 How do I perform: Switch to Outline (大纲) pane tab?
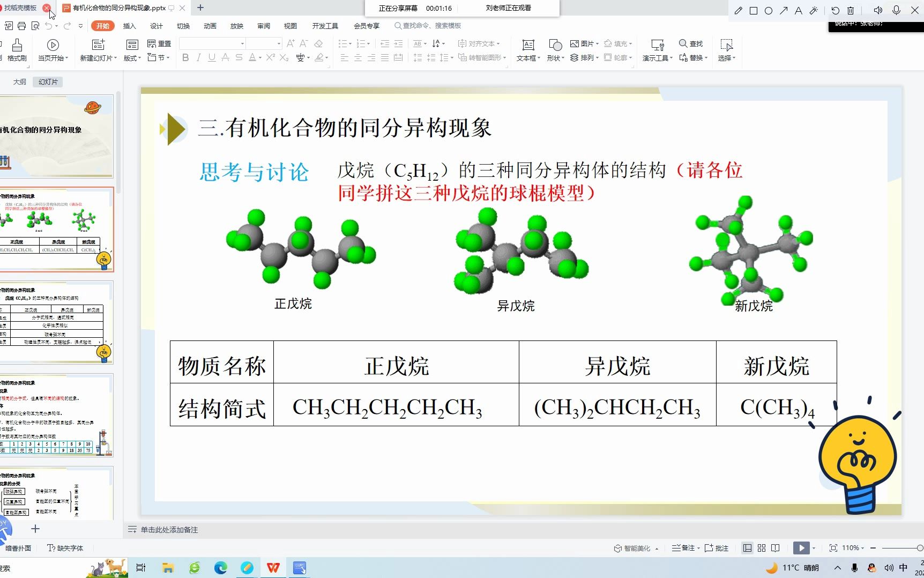[x=19, y=82]
